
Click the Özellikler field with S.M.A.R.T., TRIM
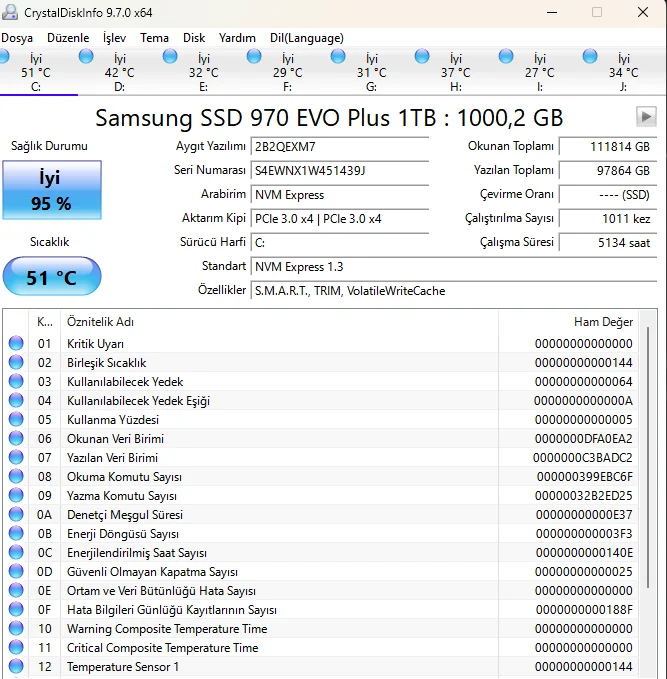pyautogui.click(x=454, y=291)
